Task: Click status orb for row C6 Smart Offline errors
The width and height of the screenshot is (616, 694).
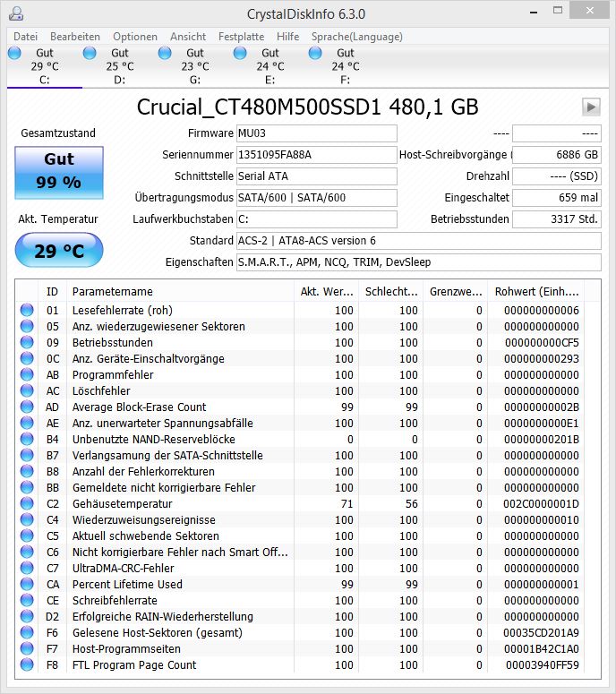Action: (x=27, y=552)
